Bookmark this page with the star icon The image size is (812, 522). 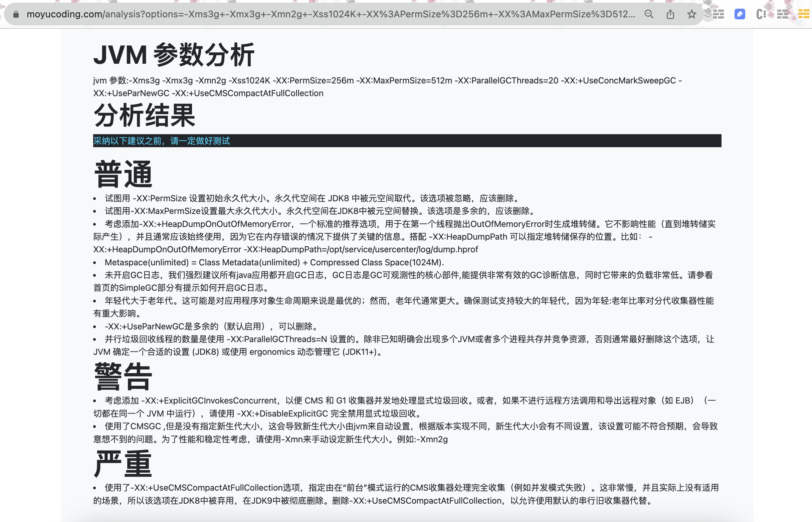pos(692,14)
